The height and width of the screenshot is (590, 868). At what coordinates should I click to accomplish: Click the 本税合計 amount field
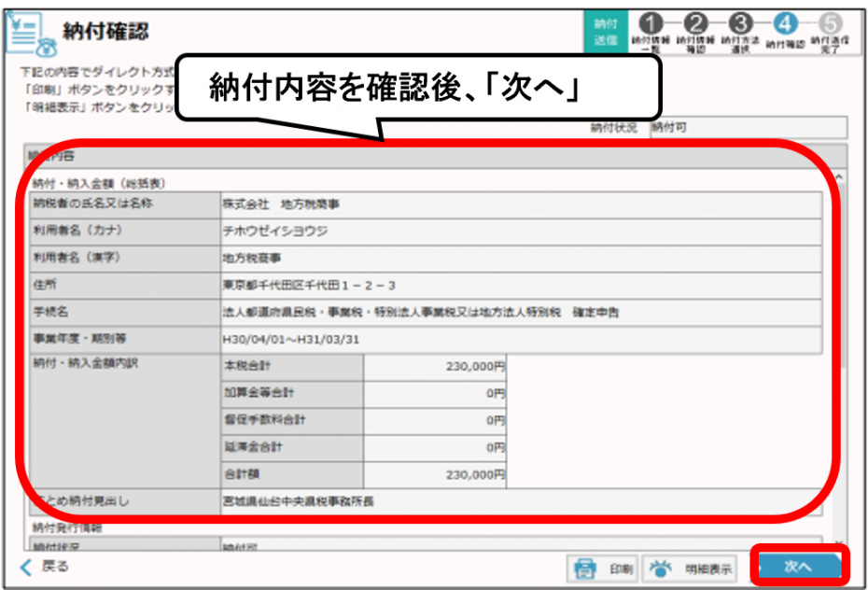434,368
